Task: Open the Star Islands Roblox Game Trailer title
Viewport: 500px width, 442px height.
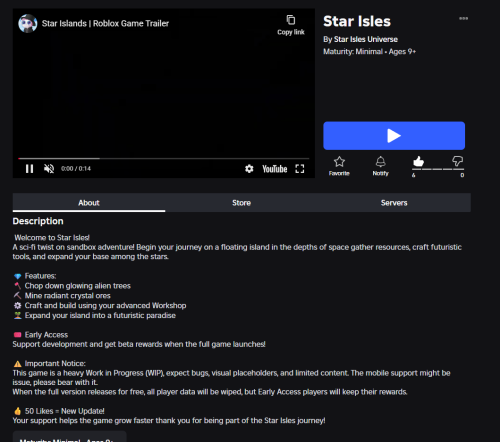Action: [105, 23]
